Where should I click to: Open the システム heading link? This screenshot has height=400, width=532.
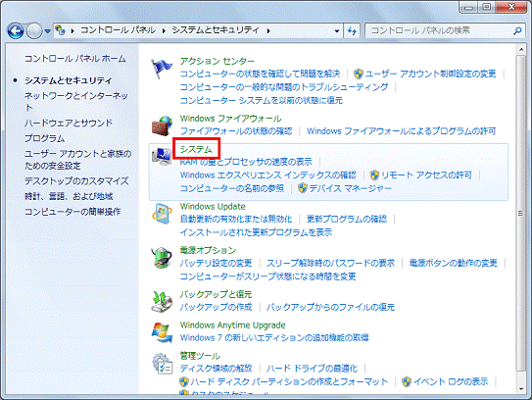(196, 149)
